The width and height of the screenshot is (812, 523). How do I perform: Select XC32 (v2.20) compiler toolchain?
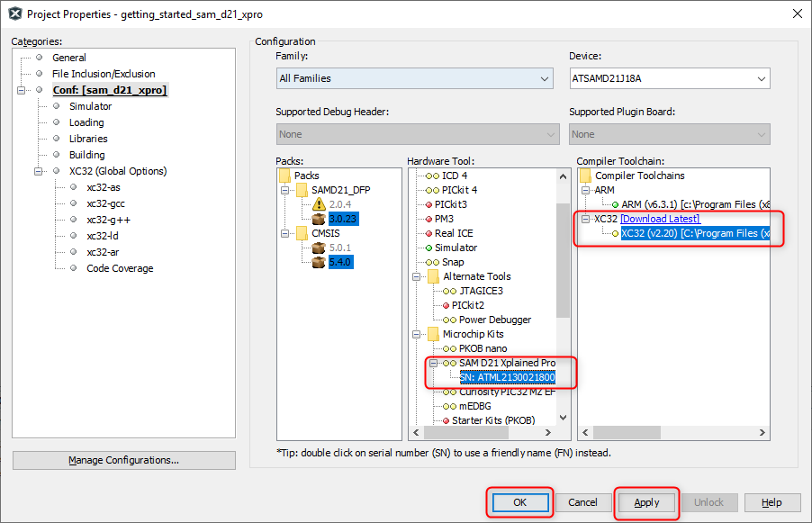click(x=694, y=233)
